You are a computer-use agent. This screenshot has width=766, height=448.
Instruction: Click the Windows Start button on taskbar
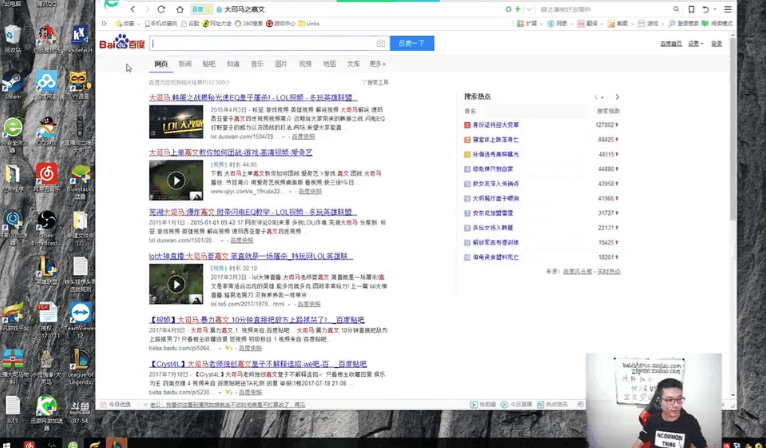click(7, 445)
